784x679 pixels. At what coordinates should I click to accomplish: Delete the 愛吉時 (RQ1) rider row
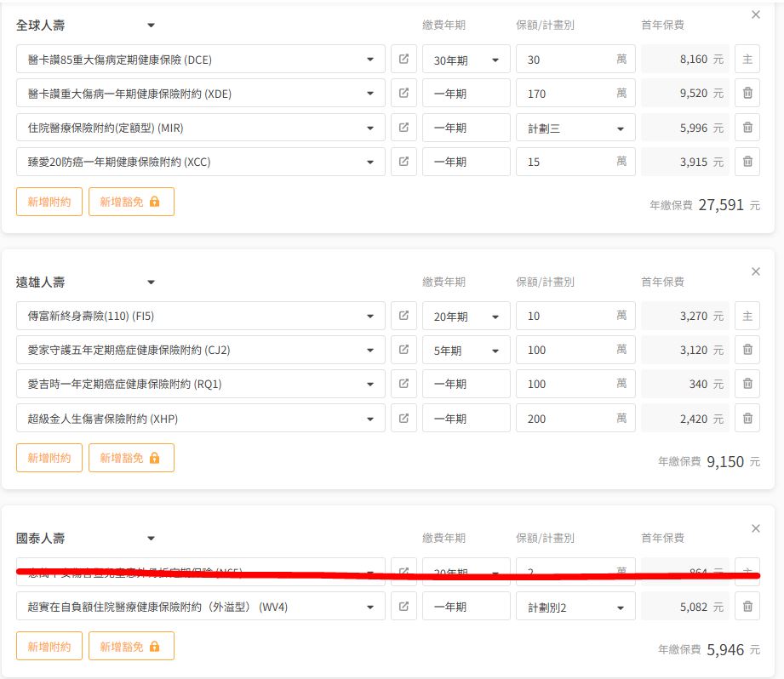pyautogui.click(x=747, y=383)
